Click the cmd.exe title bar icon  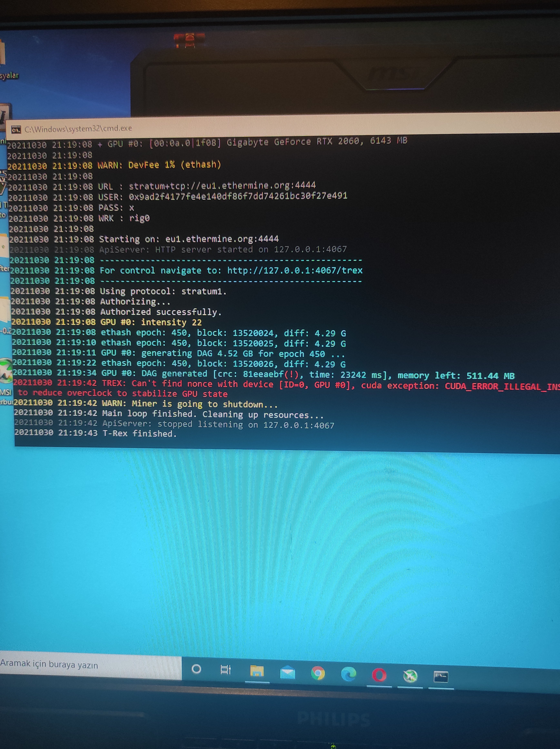(16, 130)
